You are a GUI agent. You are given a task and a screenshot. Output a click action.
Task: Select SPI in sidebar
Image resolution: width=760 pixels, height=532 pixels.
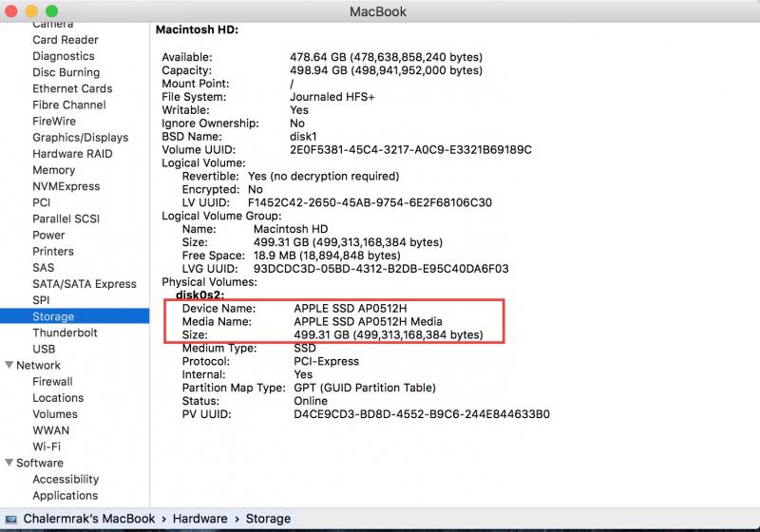tap(41, 300)
